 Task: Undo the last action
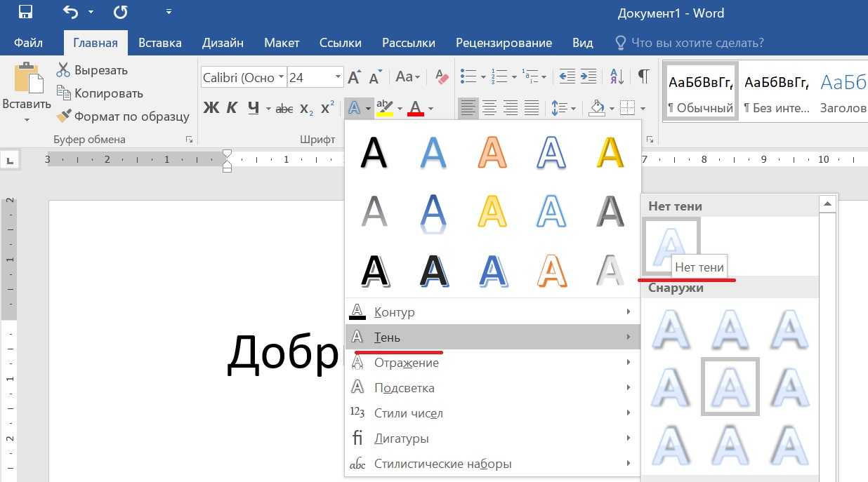pos(70,12)
